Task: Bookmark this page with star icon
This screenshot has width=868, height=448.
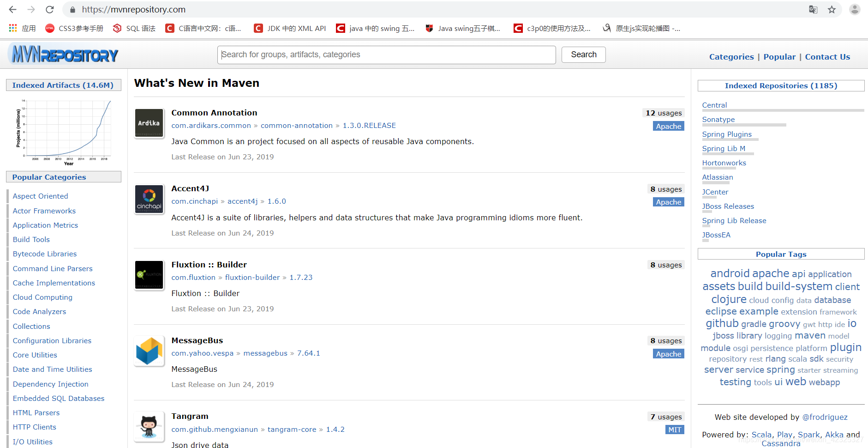Action: click(x=832, y=9)
